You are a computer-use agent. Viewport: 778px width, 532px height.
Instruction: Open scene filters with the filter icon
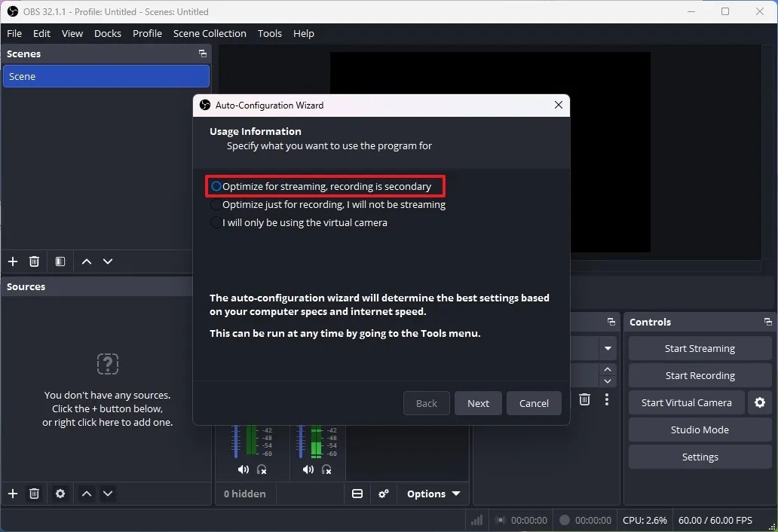[60, 261]
